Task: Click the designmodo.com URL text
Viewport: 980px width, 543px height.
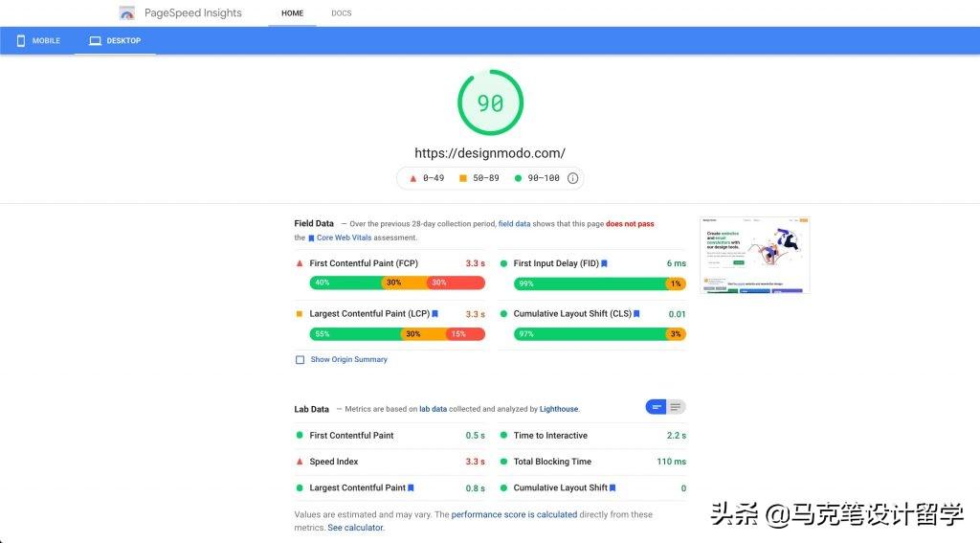Action: [x=490, y=153]
